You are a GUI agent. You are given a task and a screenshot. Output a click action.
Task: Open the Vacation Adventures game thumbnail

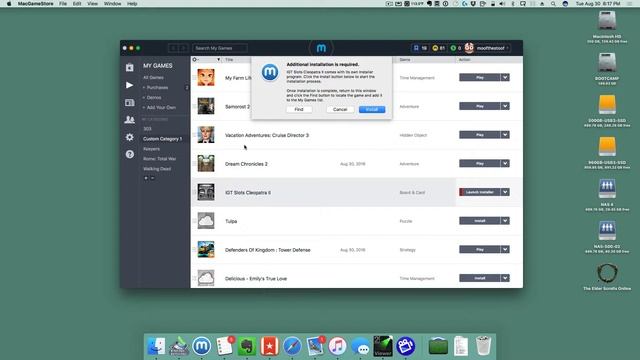coord(206,135)
